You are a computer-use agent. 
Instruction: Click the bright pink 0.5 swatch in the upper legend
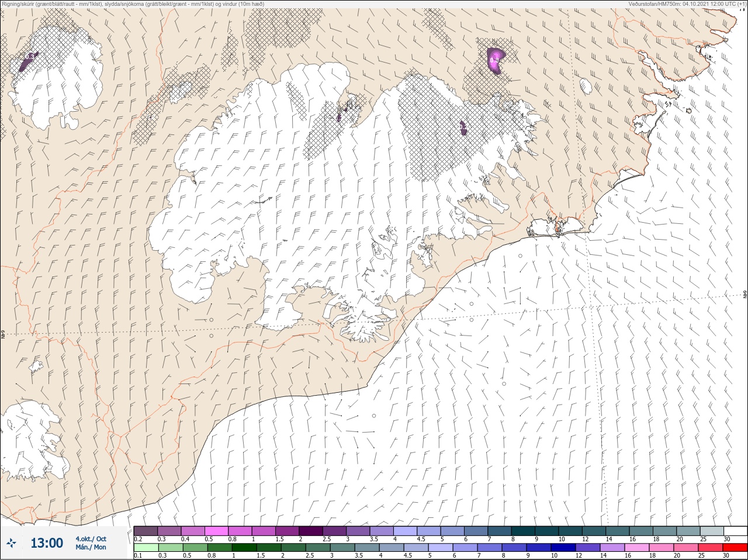(216, 531)
